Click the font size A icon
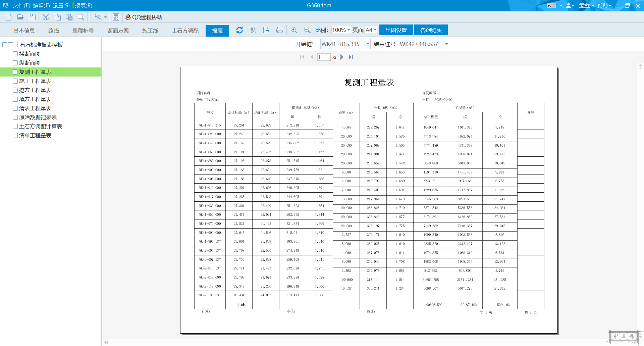 98,17
